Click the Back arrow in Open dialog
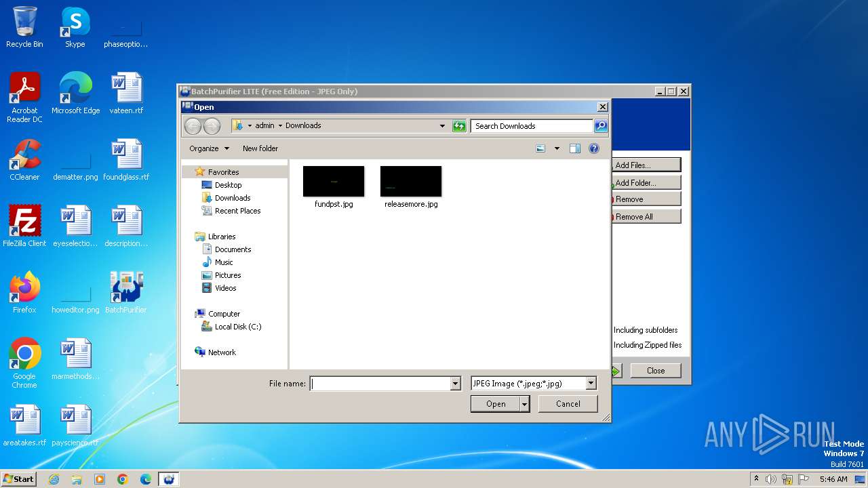Image resolution: width=868 pixels, height=488 pixels. pyautogui.click(x=193, y=126)
